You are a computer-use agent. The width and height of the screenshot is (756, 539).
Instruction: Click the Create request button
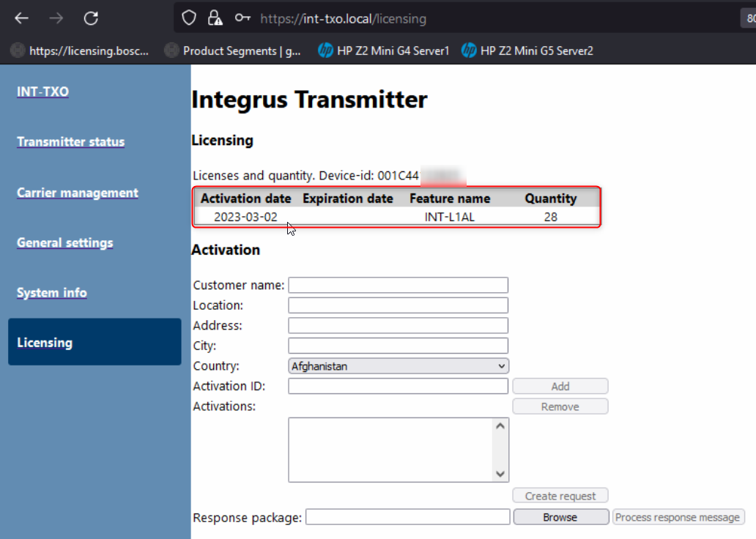coord(560,496)
